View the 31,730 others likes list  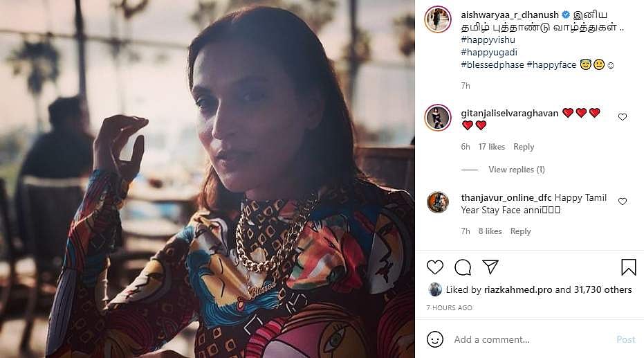click(602, 290)
